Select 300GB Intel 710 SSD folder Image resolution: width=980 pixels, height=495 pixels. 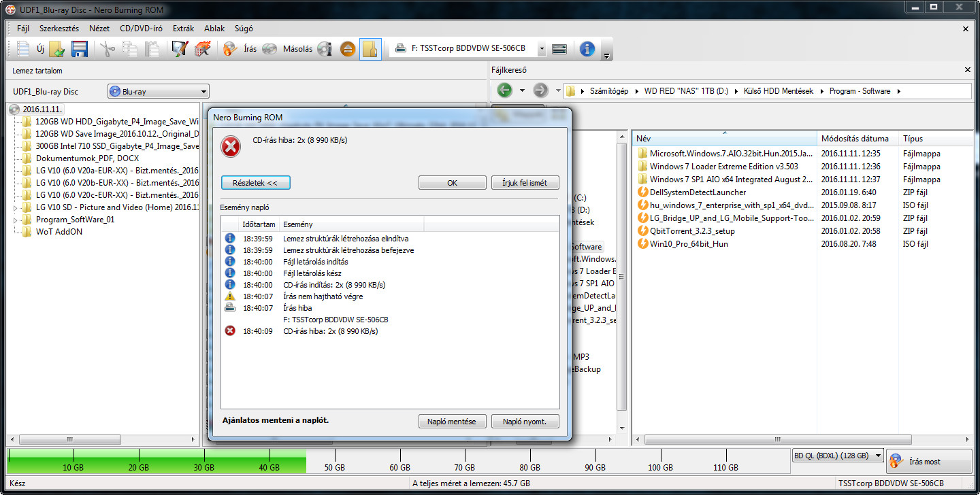(x=116, y=146)
